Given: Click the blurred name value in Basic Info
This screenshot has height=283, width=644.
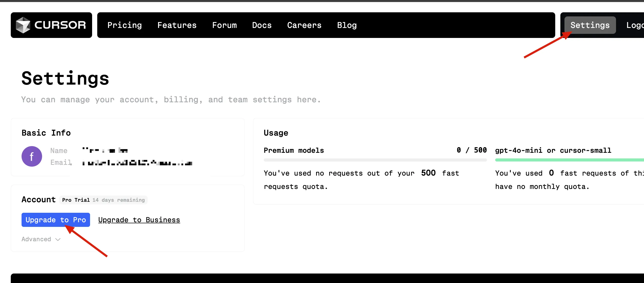Looking at the screenshot, I should click(x=105, y=150).
